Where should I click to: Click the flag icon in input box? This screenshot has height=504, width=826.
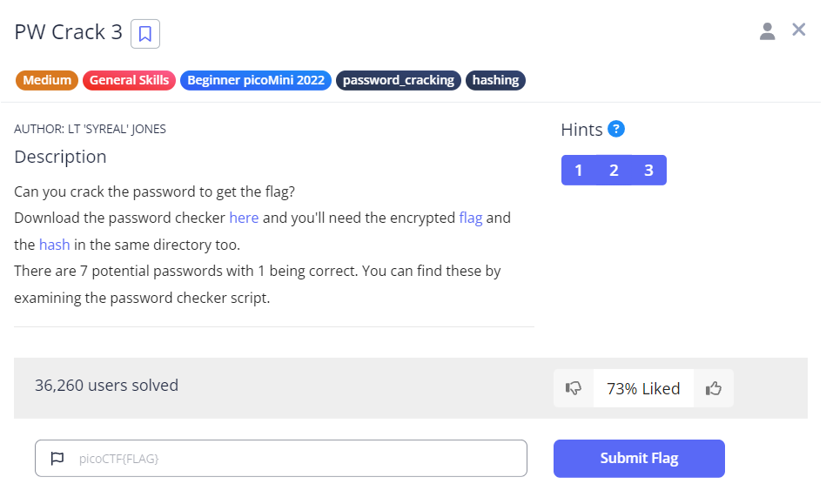pos(58,458)
